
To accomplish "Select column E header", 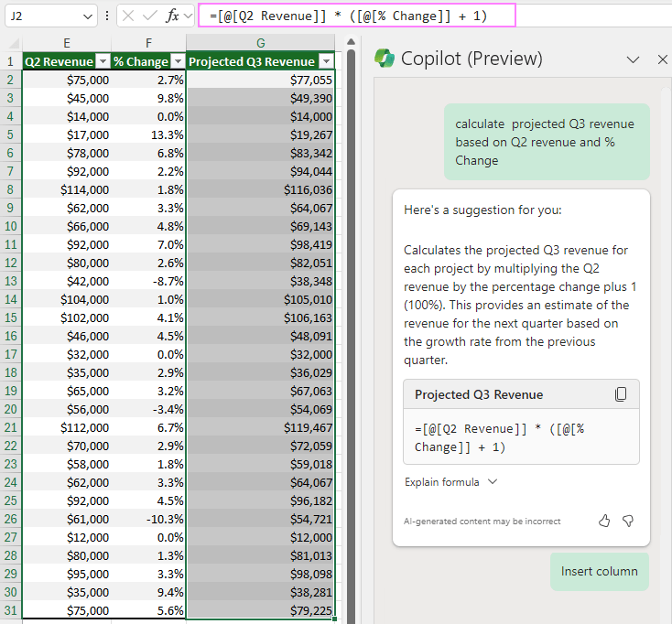I will point(67,43).
